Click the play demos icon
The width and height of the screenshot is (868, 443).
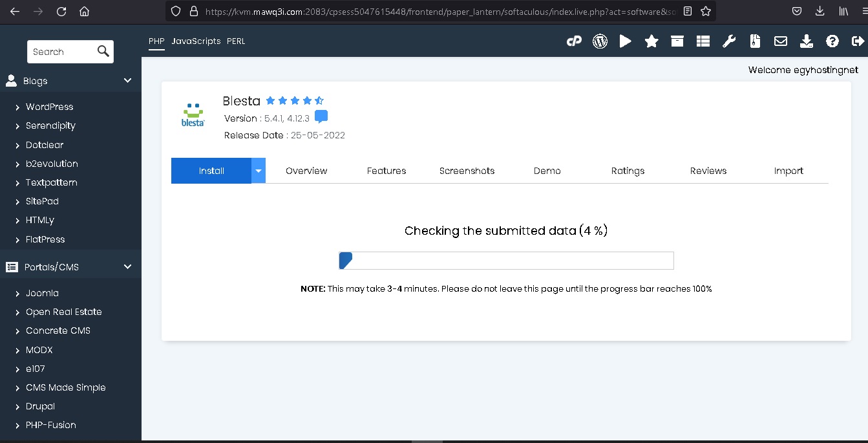(625, 41)
